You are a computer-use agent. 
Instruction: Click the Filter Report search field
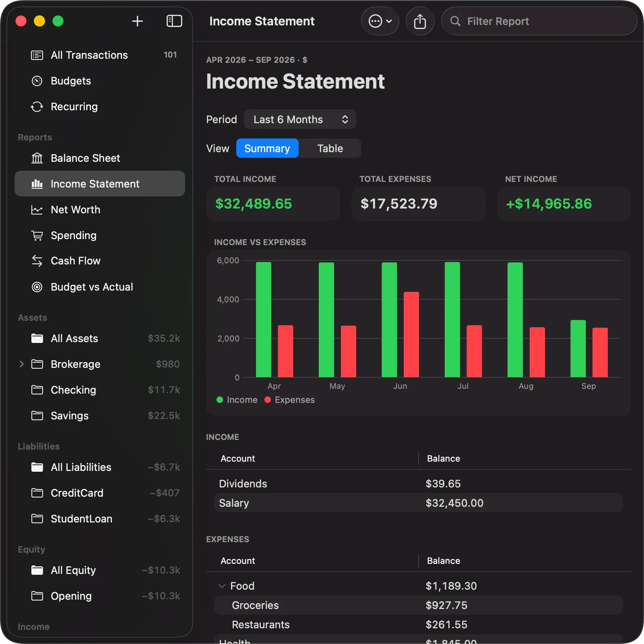pyautogui.click(x=539, y=21)
